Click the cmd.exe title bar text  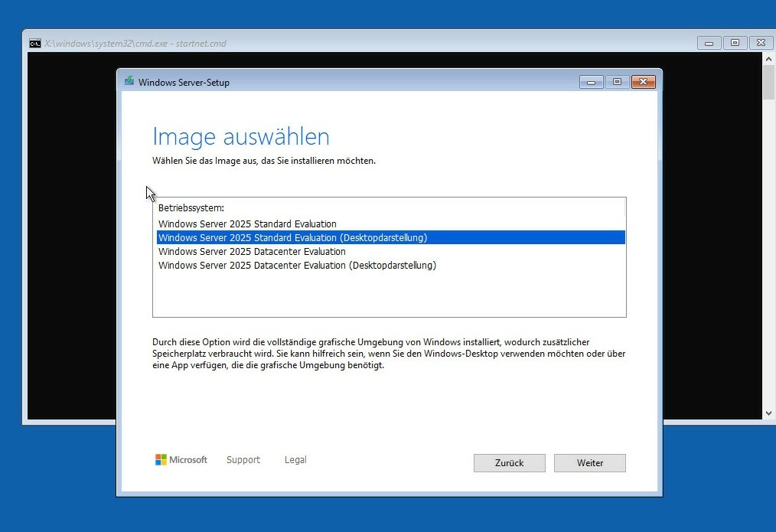click(135, 44)
